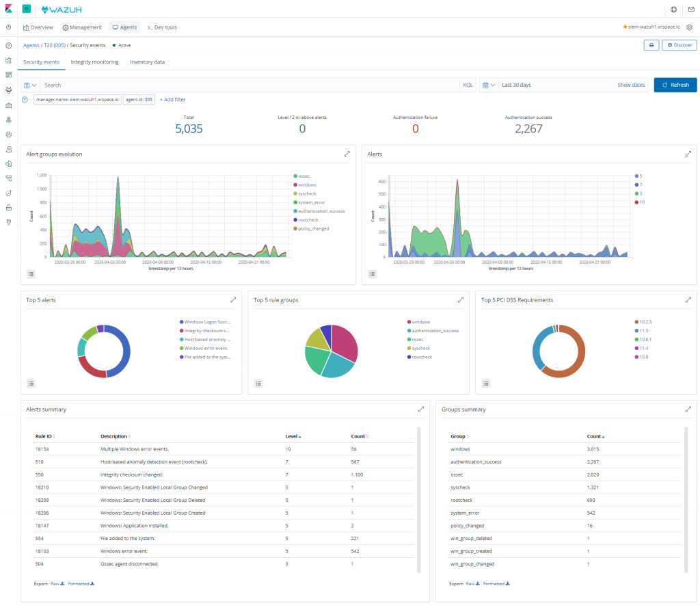Sort Alerts summary by Count column
This screenshot has height=605, width=700.
pos(360,437)
